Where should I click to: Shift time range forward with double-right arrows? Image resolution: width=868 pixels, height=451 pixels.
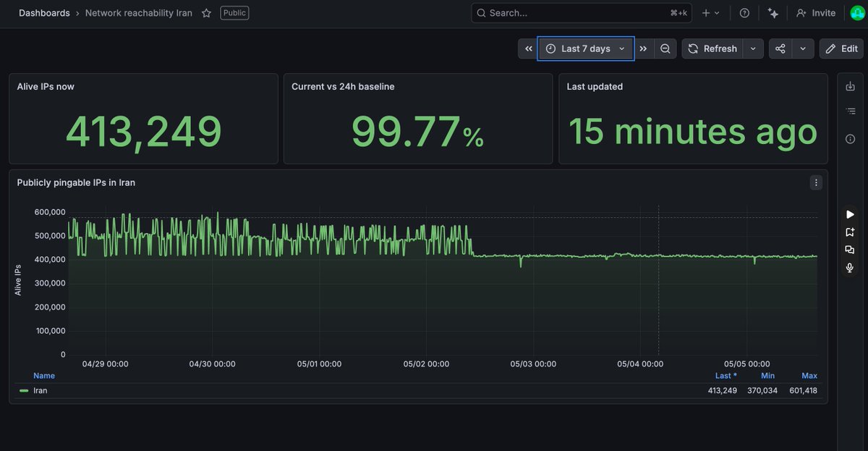click(x=643, y=49)
